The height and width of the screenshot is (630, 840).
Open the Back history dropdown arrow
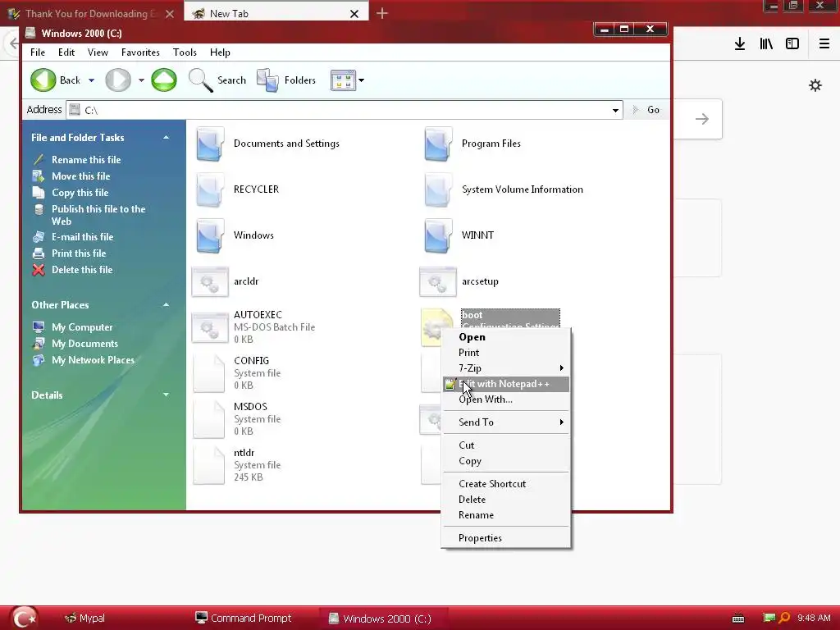point(92,80)
